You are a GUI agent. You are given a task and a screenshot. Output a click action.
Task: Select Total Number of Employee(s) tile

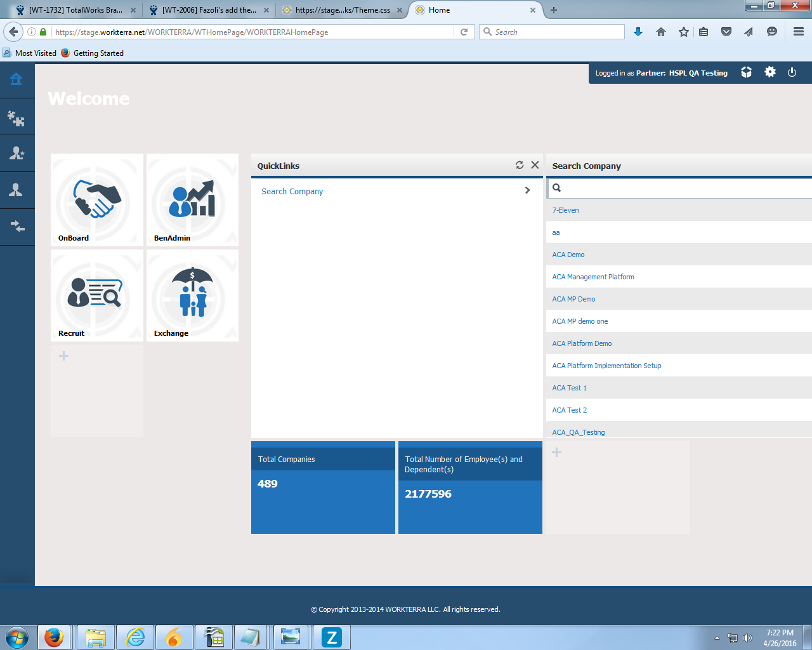point(470,487)
